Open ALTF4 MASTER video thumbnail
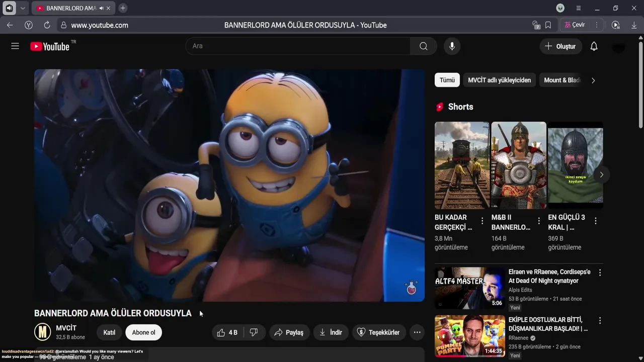Screen dimensions: 644x362 (470, 288)
